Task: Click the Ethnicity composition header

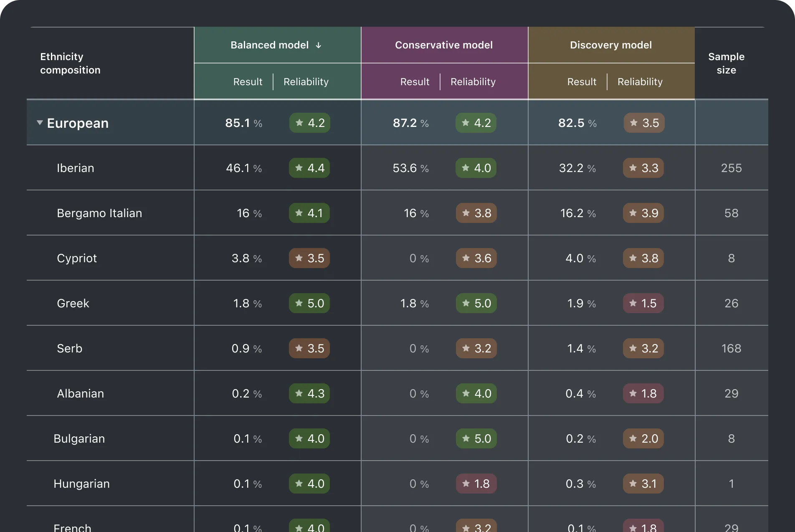Action: (70, 63)
